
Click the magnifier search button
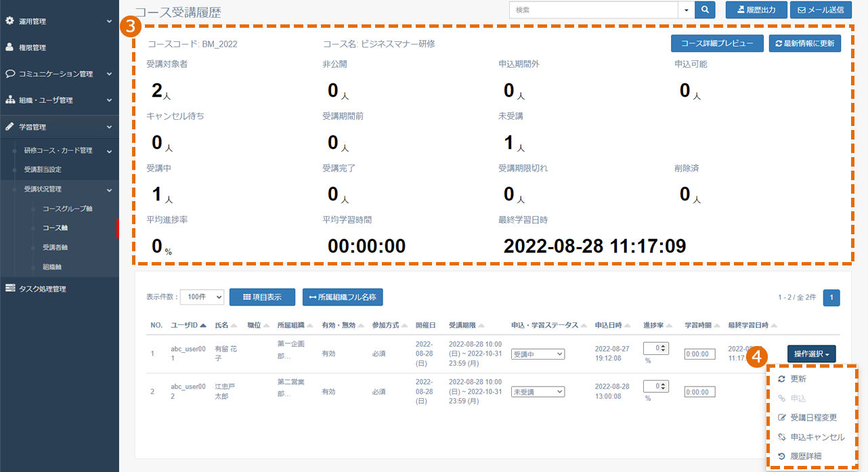coord(706,10)
